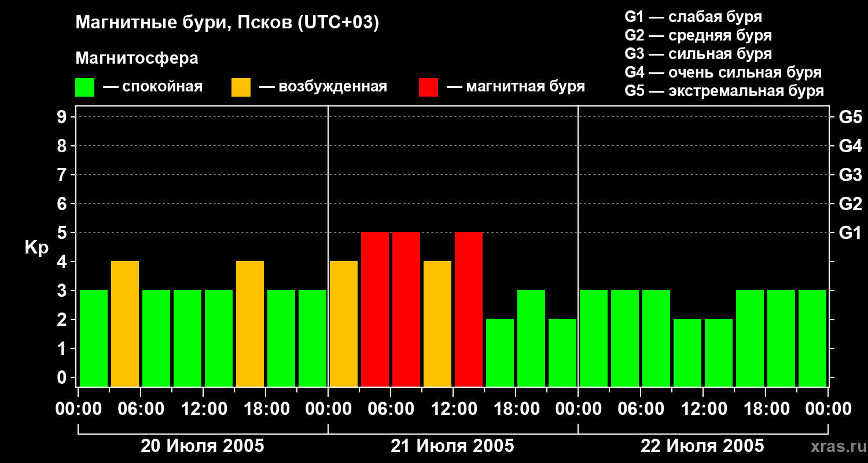Click the line G4 — очень сильная буря
This screenshot has height=463, width=868.
pyautogui.click(x=723, y=72)
